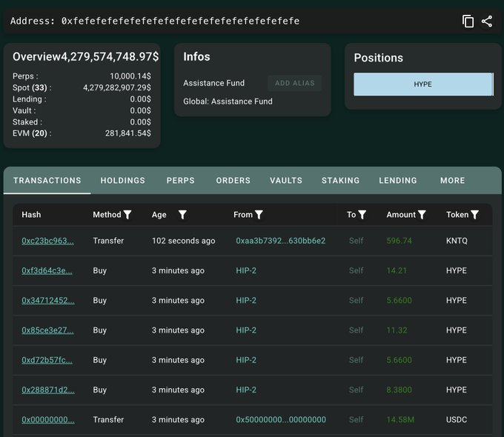Open transaction hash 0xf3d64c3e...
The height and width of the screenshot is (437, 504).
pos(47,270)
